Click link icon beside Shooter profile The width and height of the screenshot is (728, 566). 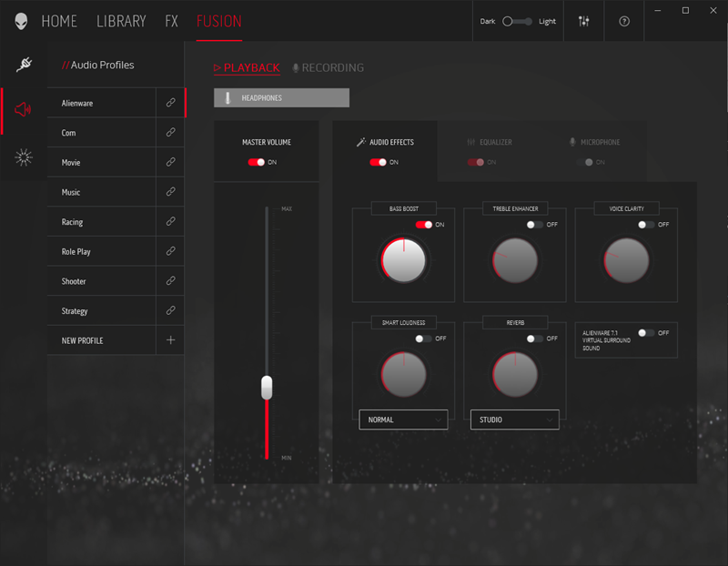[170, 281]
